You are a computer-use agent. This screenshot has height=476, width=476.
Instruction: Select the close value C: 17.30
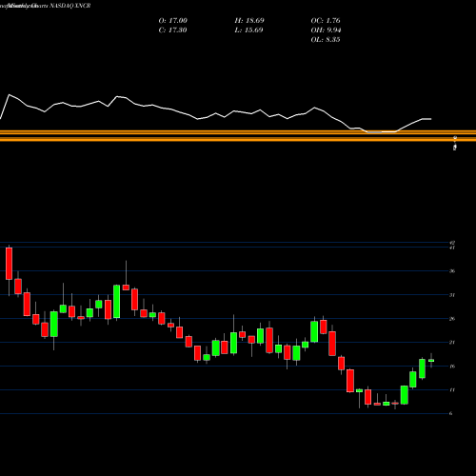(x=172, y=30)
